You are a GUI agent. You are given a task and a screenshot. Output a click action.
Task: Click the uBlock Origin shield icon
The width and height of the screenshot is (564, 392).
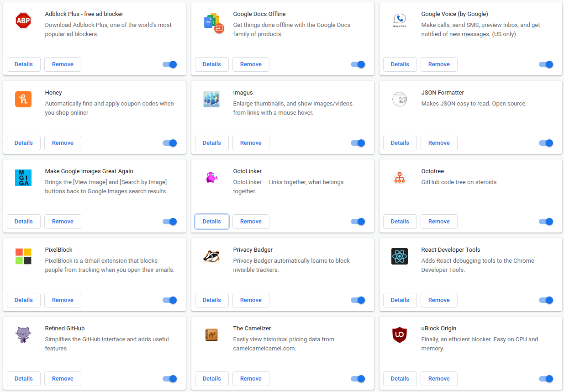point(400,335)
